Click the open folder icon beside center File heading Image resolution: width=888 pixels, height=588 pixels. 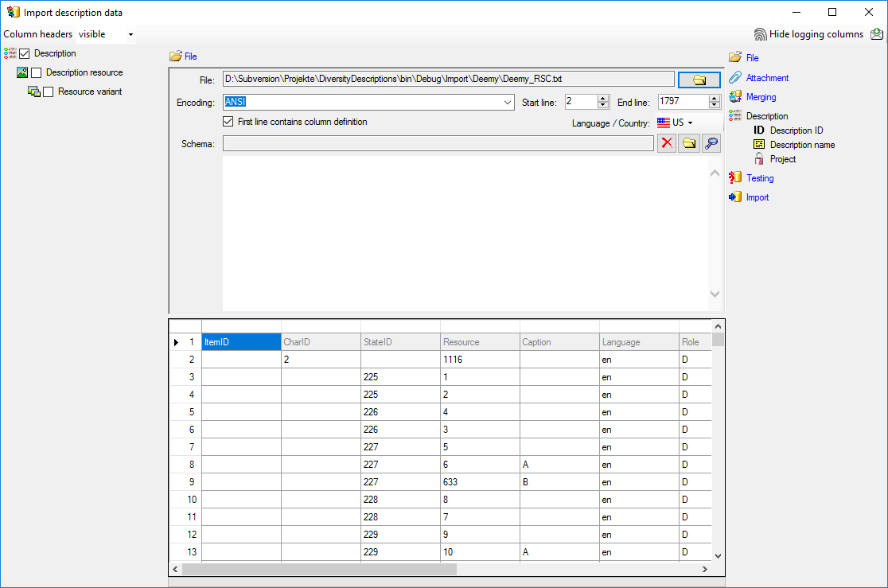(x=176, y=56)
